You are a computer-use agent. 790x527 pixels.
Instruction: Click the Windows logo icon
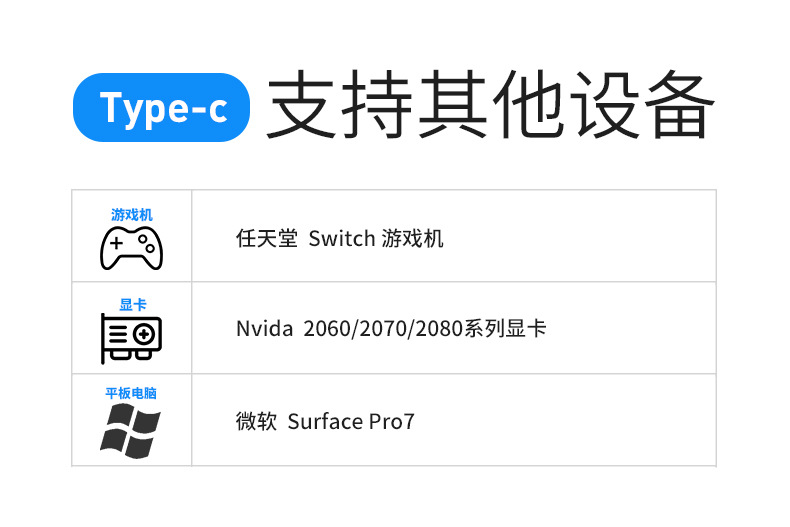[131, 431]
